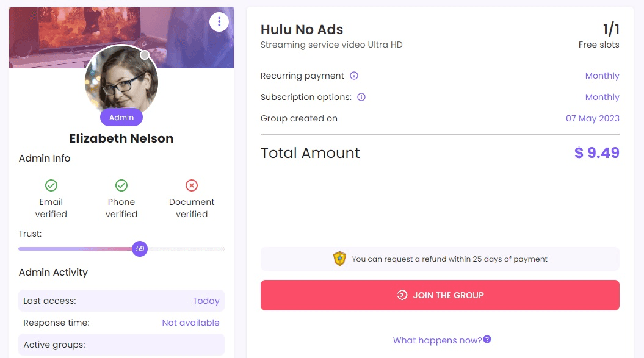Screen dimensions: 644x358
Task: Click the Last access Today row
Action: [121, 301]
